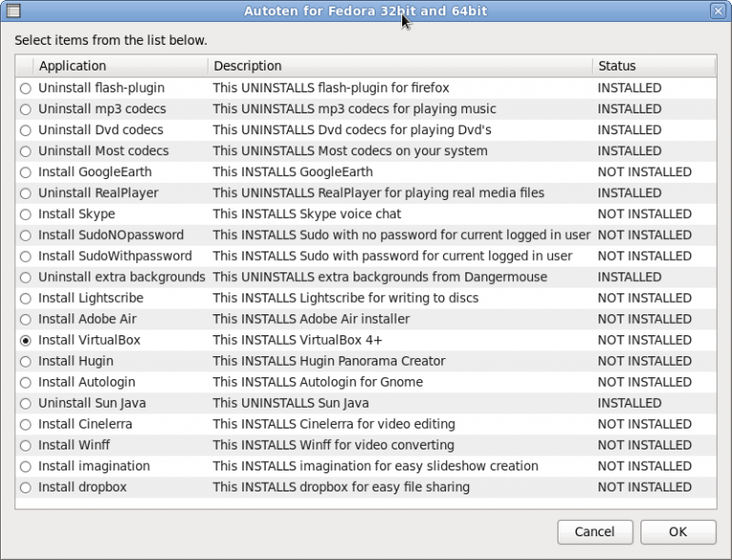Click 'This INSTALLS Skype voice chat' description
Viewport: 732px width, 560px height.
(307, 214)
